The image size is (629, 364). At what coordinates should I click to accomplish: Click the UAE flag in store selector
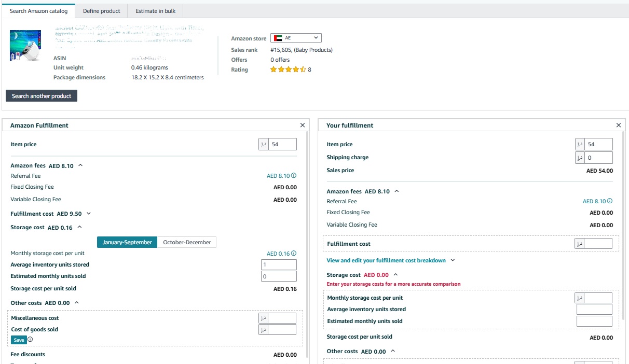[x=278, y=38]
